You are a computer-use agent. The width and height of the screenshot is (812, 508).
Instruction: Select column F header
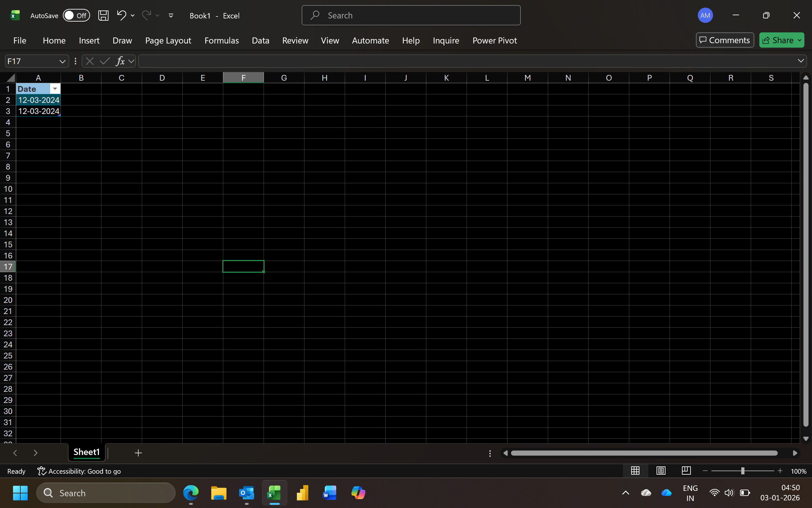click(x=243, y=77)
